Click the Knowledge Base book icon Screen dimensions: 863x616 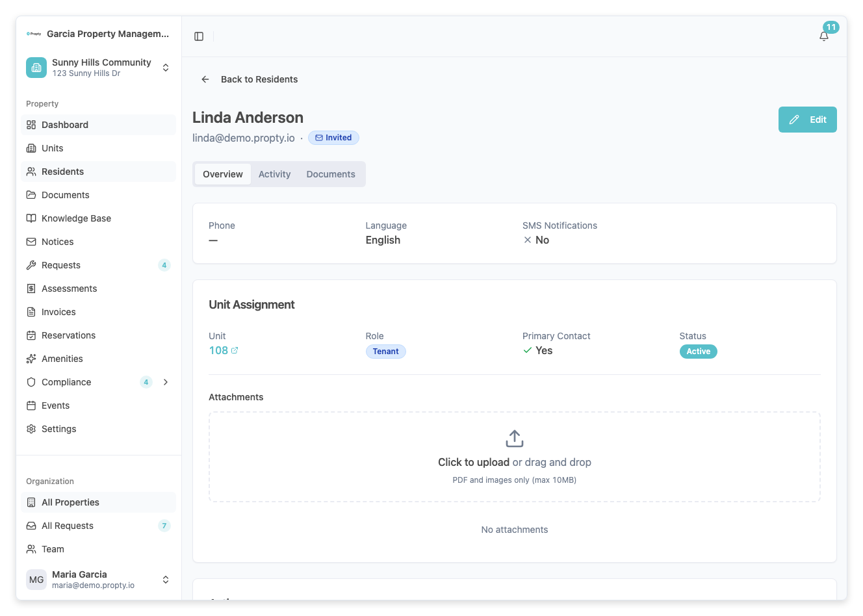31,218
